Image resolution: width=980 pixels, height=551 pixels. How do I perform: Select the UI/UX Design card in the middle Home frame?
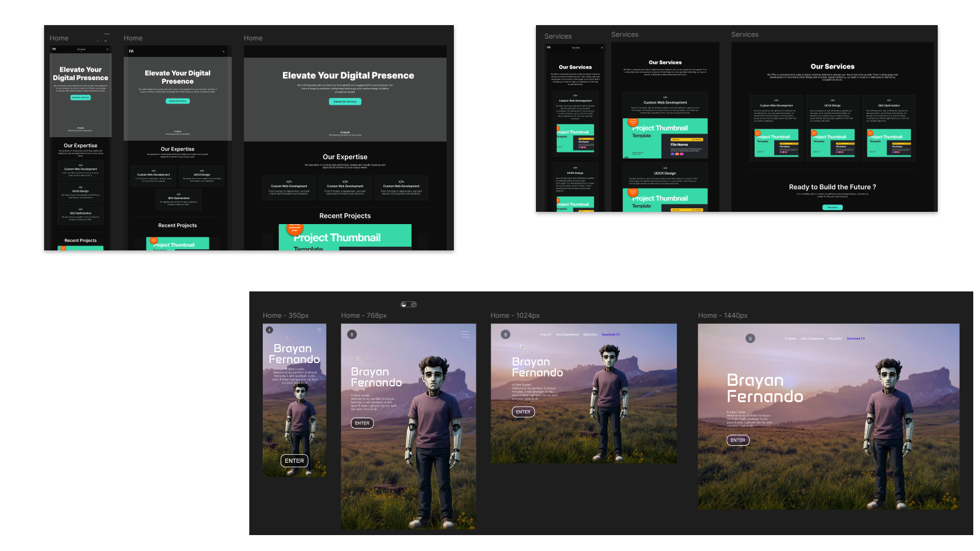(x=202, y=176)
